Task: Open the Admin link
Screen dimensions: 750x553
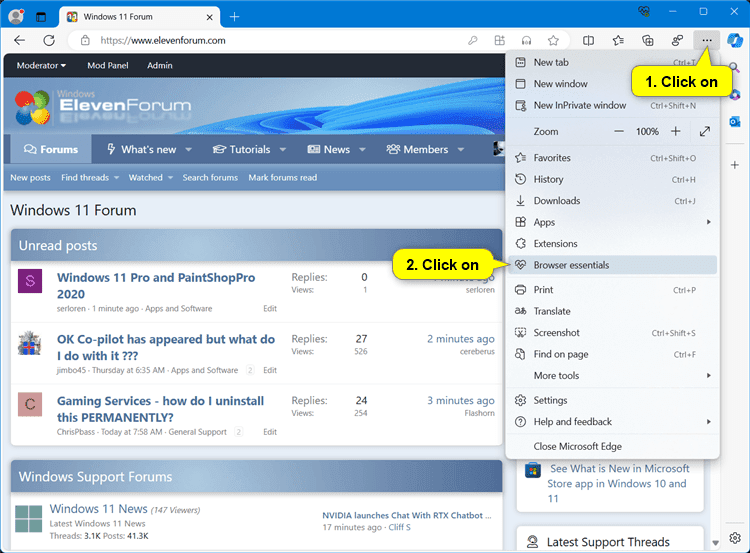Action: (x=160, y=66)
